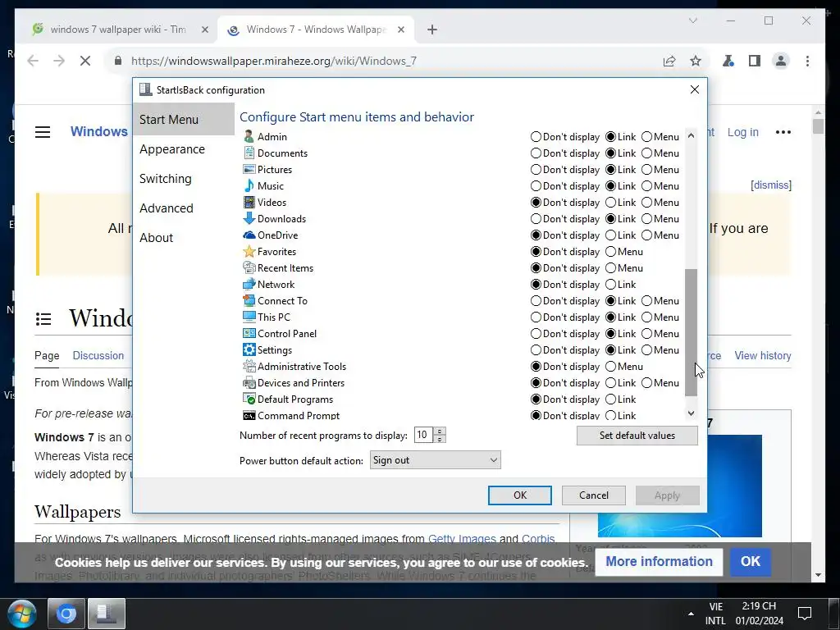
Task: Click the Devices and Printers icon
Action: (249, 383)
